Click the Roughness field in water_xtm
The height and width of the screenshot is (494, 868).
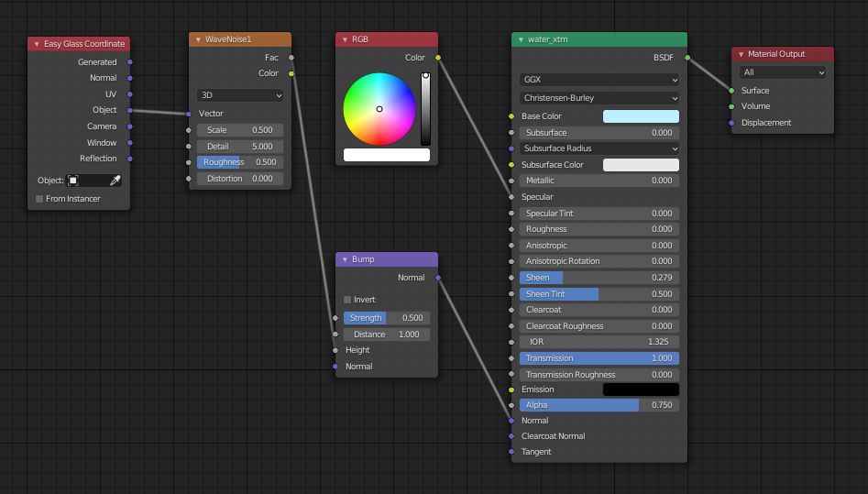(x=599, y=229)
